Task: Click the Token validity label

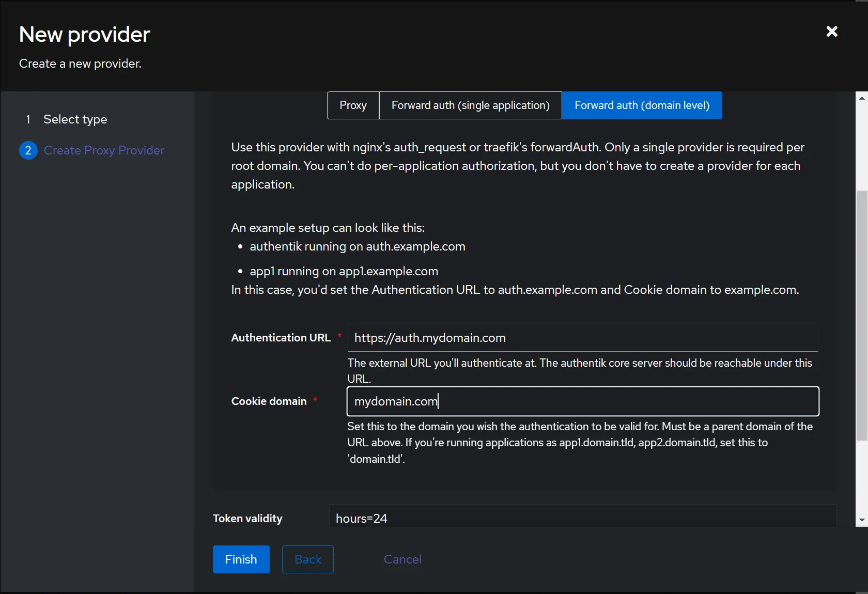Action: 247,519
